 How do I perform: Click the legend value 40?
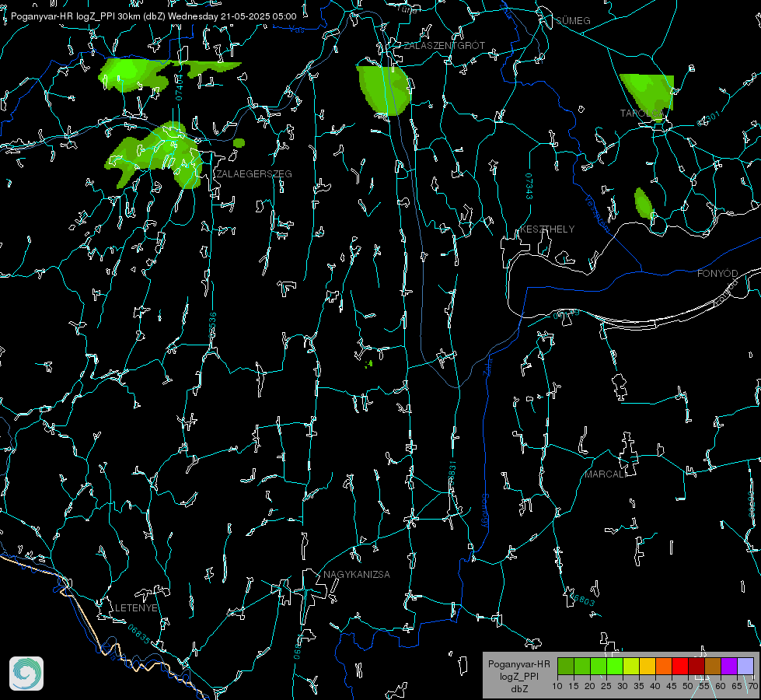pyautogui.click(x=655, y=687)
